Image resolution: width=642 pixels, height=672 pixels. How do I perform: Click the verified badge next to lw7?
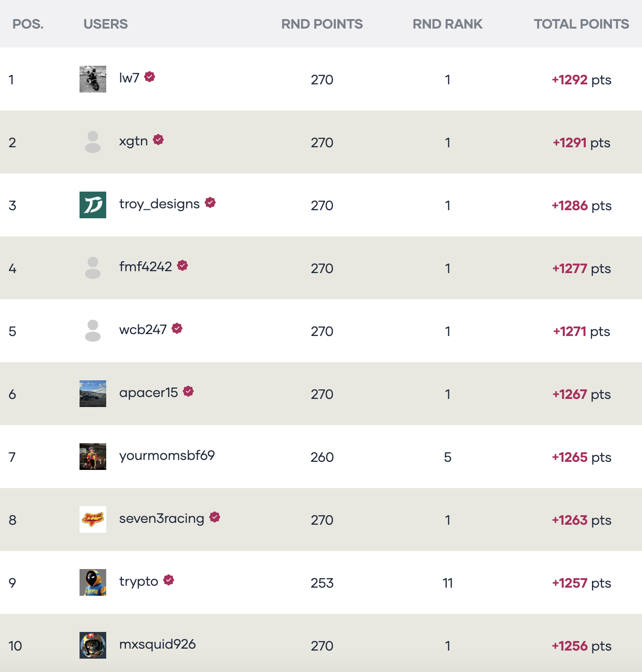pyautogui.click(x=150, y=77)
